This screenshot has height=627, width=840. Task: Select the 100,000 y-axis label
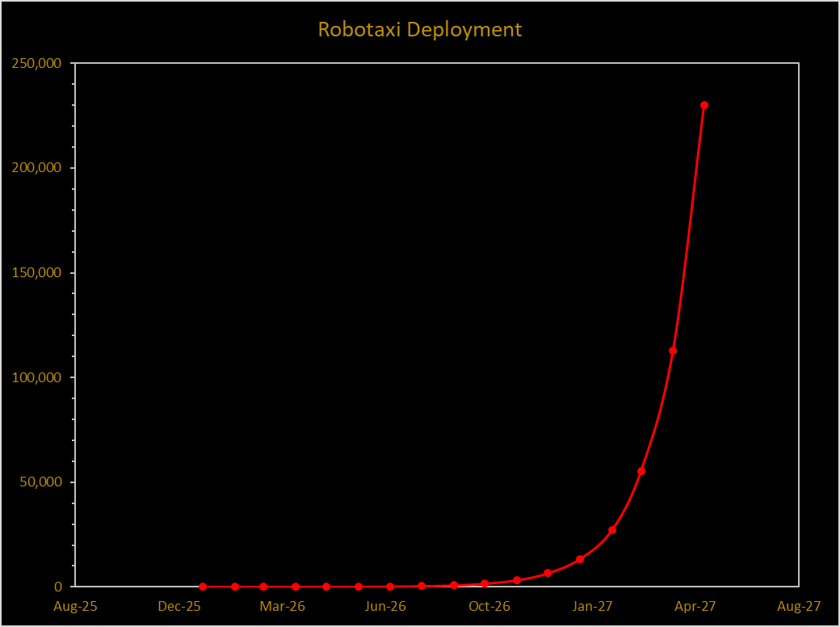[x=37, y=377]
